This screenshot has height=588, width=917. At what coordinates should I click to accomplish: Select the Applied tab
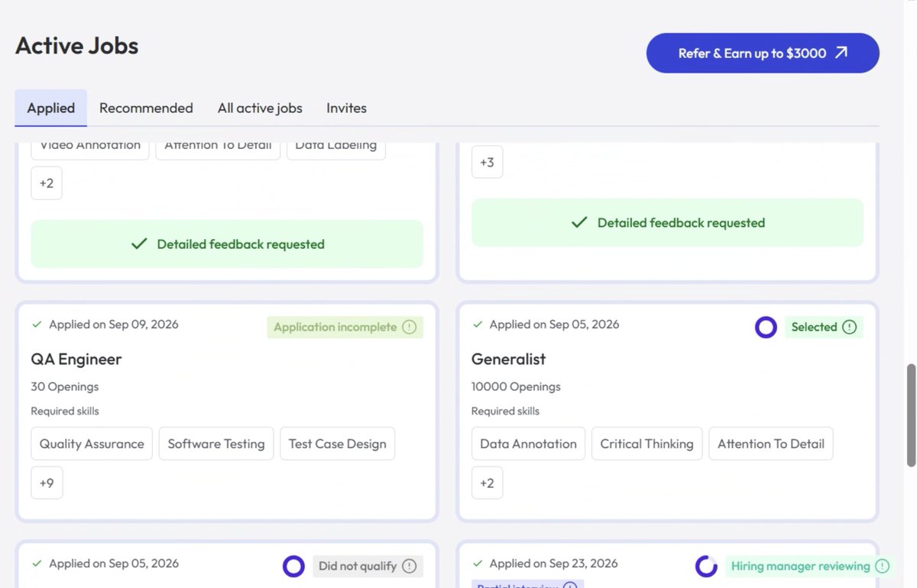[51, 108]
